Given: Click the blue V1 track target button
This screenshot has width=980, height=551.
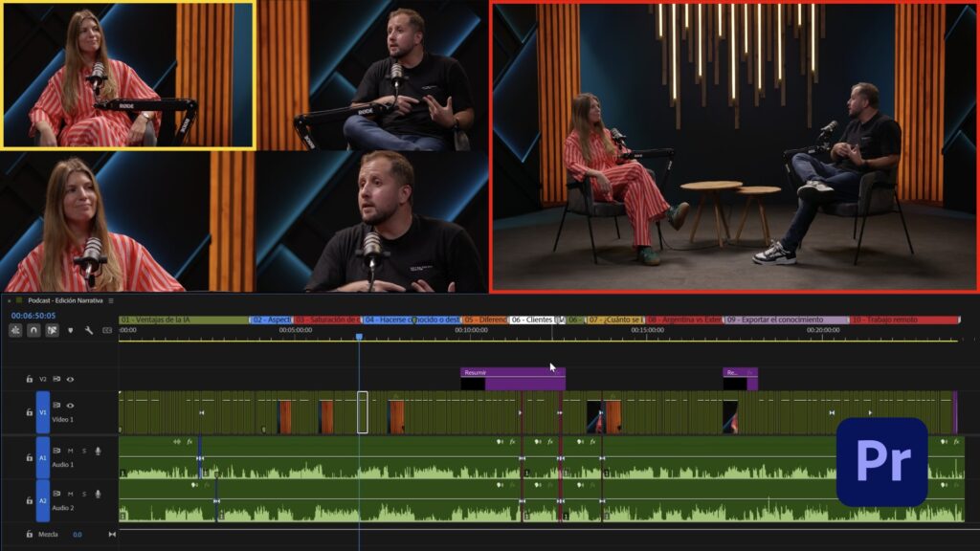Looking at the screenshot, I should click(x=43, y=412).
